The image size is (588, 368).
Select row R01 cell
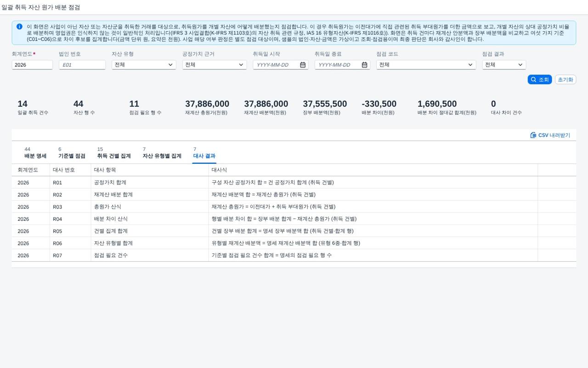point(70,183)
